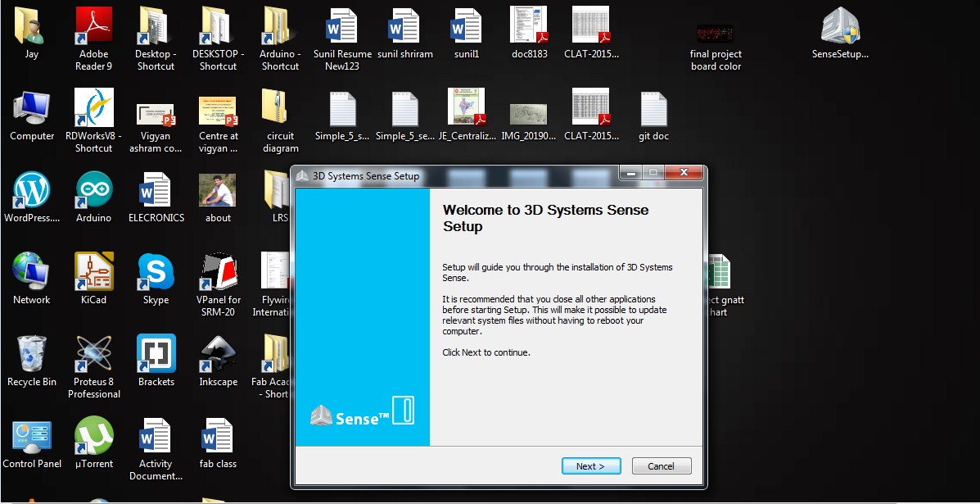Click 'Welcome to 3D Systems Sense Setup' heading

(x=545, y=218)
